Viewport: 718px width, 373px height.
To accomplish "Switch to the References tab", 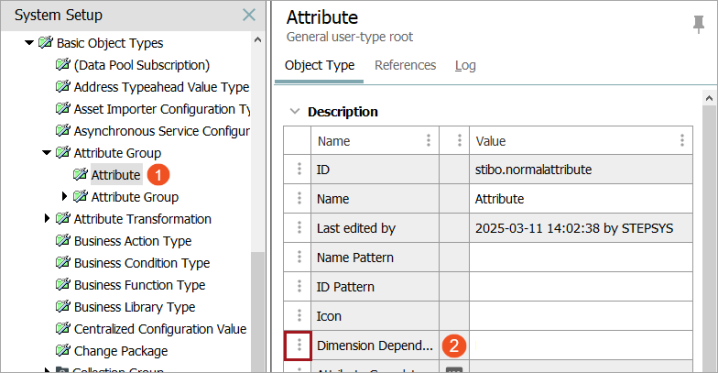I will click(x=405, y=65).
